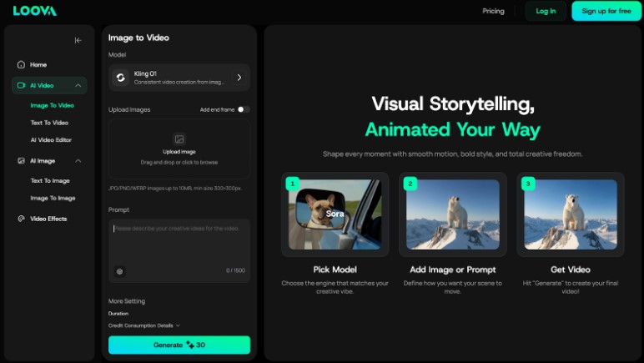
Task: Click the AI Video camera icon
Action: point(21,85)
